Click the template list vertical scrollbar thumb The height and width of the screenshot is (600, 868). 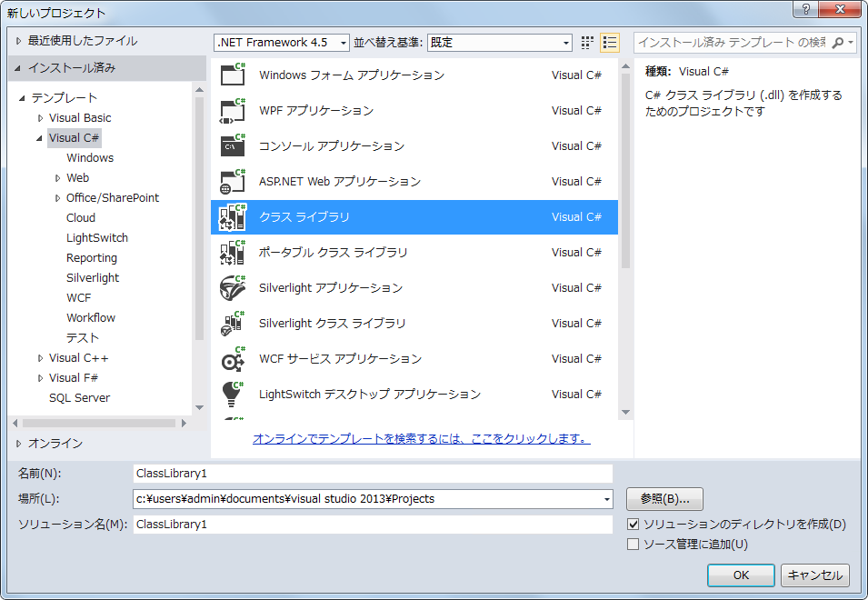(x=625, y=171)
